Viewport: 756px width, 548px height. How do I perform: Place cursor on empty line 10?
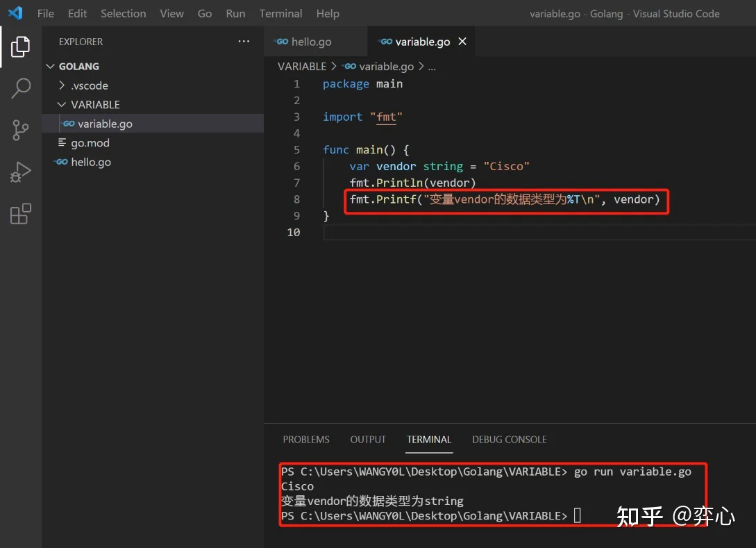539,233
